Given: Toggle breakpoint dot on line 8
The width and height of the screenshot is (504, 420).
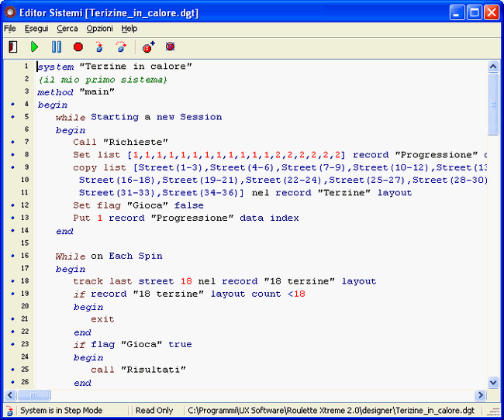Looking at the screenshot, I should (x=13, y=154).
